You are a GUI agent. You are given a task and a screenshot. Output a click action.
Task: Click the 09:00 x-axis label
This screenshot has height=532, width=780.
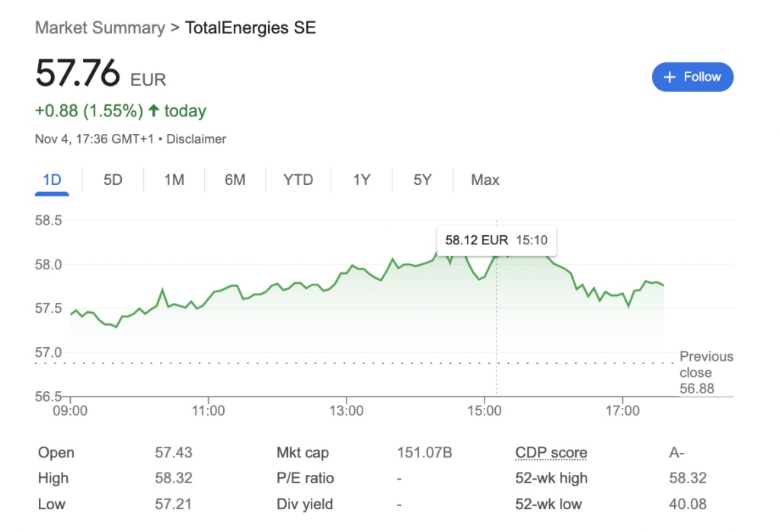pyautogui.click(x=70, y=411)
